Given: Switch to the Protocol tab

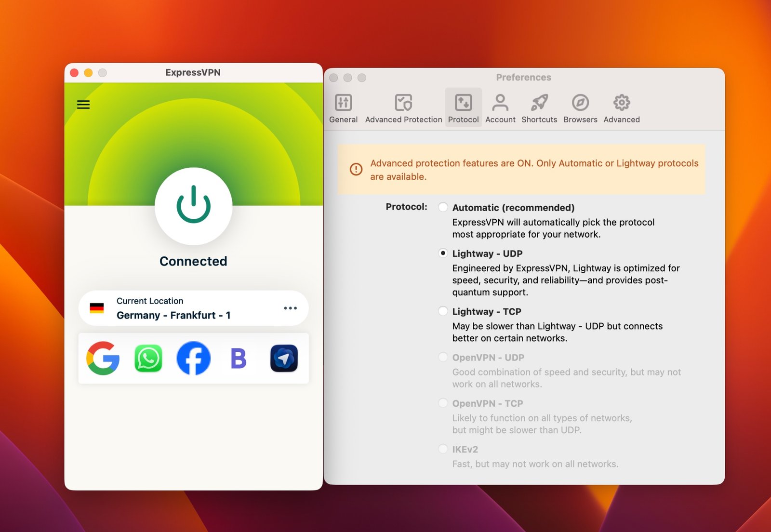Looking at the screenshot, I should (x=463, y=106).
